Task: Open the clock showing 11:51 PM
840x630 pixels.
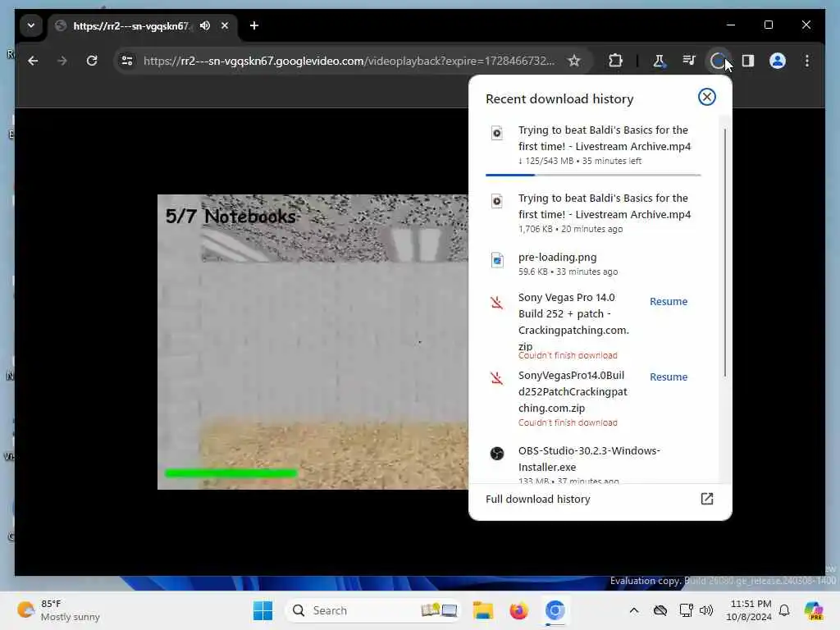Action: pos(750,610)
